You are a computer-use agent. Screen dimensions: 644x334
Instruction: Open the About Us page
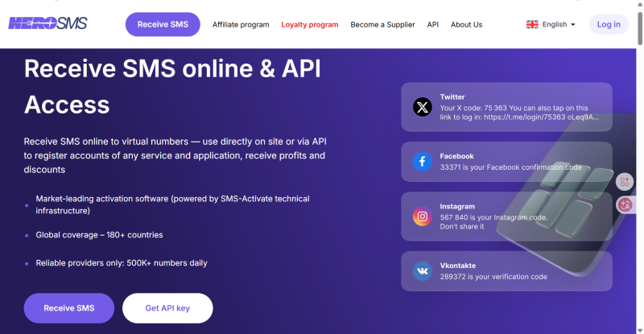click(467, 25)
